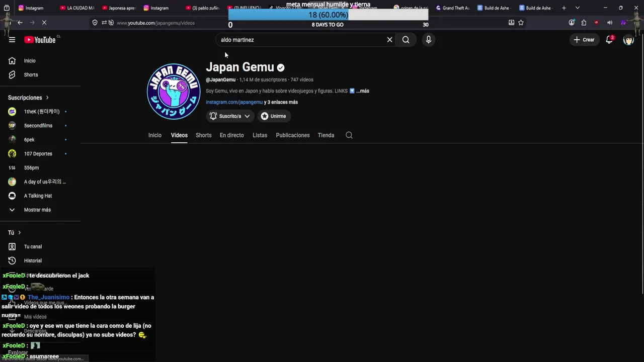Select the Videos channel tab
This screenshot has width=644, height=362.
(x=179, y=135)
